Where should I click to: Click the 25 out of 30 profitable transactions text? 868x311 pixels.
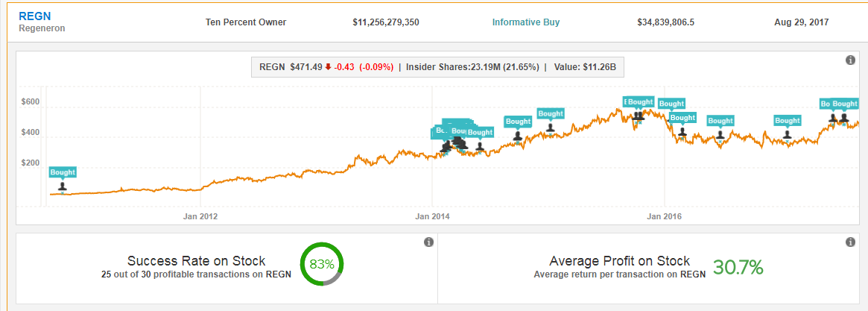tap(197, 274)
